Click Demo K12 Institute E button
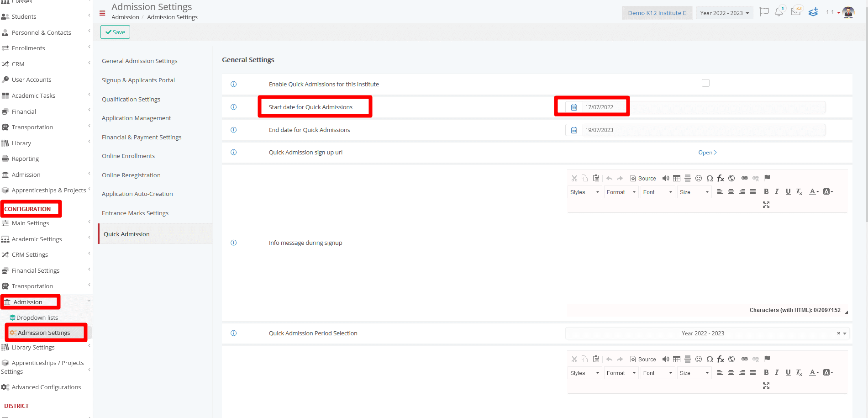Screen dimensions: 868x418 [657, 13]
